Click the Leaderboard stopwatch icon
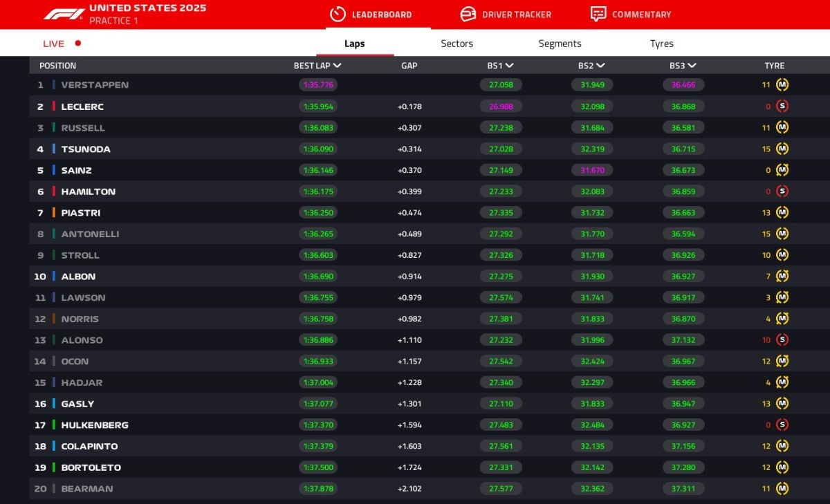This screenshot has width=830, height=504. [x=338, y=15]
